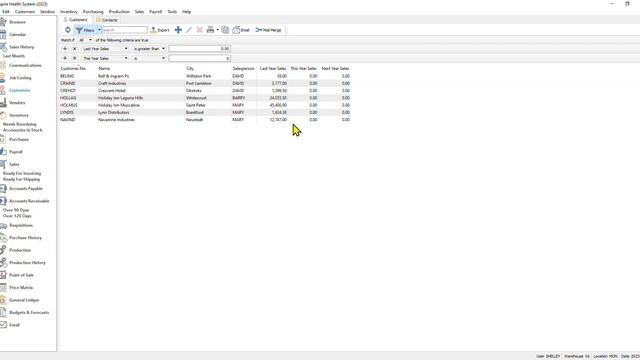
Task: Select the Customers sidebar module
Action: [x=20, y=90]
